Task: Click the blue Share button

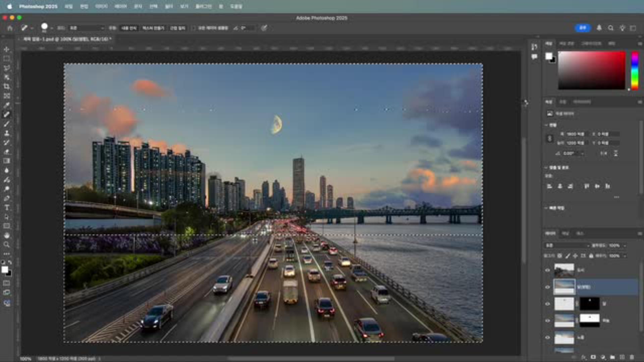Action: point(583,28)
